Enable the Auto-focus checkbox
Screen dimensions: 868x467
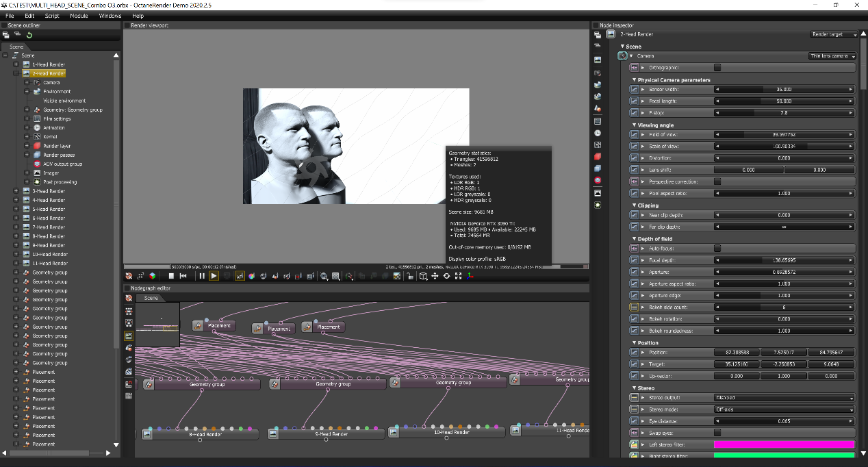tap(717, 249)
